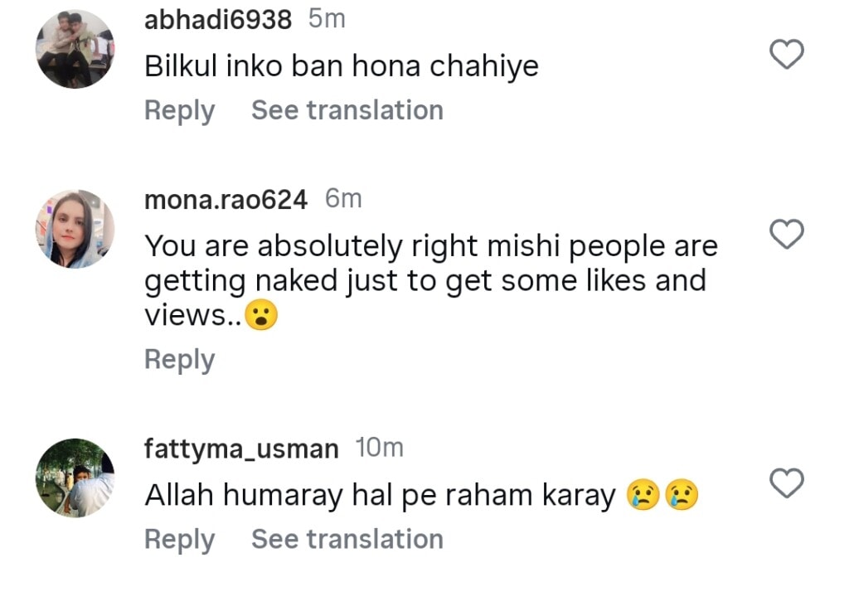
Task: Open mona.rao624's profile picture
Action: pos(75,228)
